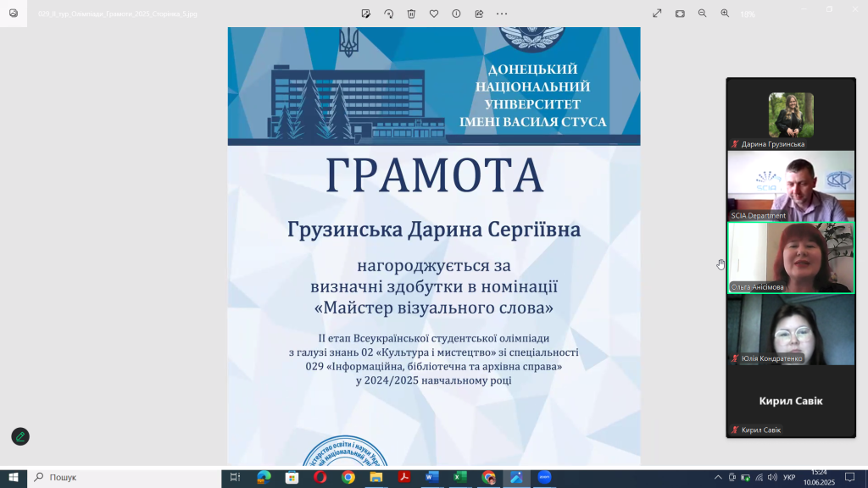Toggle full-screen view with the diagonal arrows
868x488 pixels.
[x=657, y=14]
